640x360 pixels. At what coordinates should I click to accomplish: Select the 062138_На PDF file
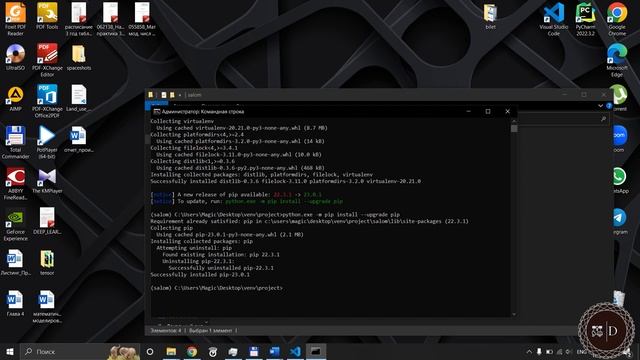point(110,19)
